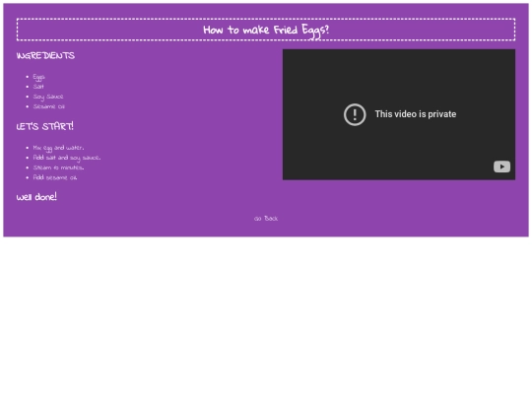The width and height of the screenshot is (532, 399).
Task: Click the INGREDIENTS heading
Action: [x=45, y=55]
